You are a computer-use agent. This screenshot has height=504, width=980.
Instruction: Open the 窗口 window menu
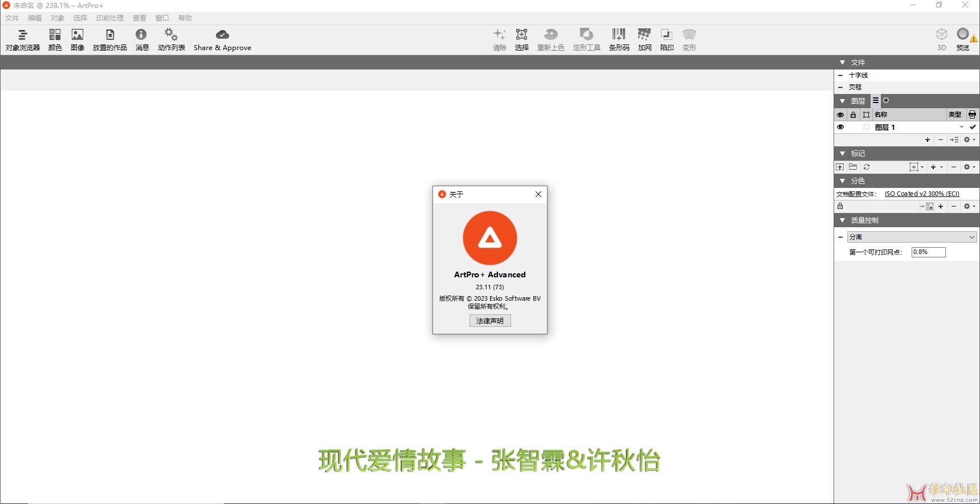coord(162,18)
